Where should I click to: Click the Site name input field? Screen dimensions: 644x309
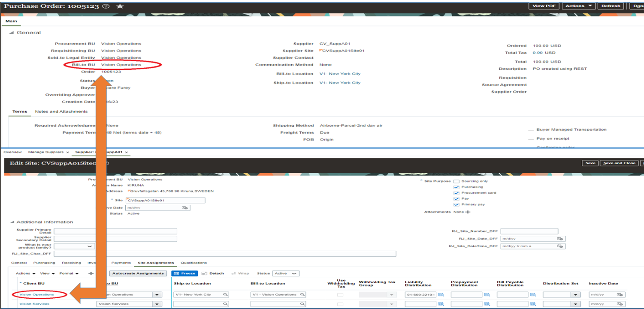166,200
